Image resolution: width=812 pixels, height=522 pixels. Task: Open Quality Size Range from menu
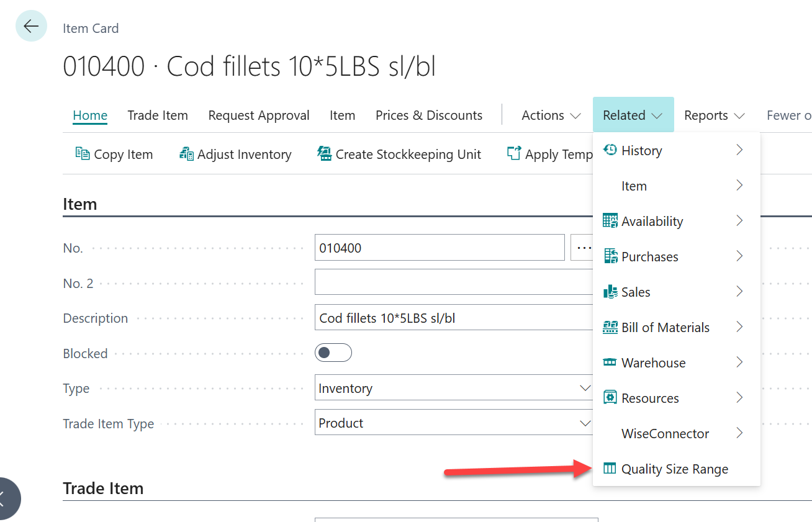[674, 469]
